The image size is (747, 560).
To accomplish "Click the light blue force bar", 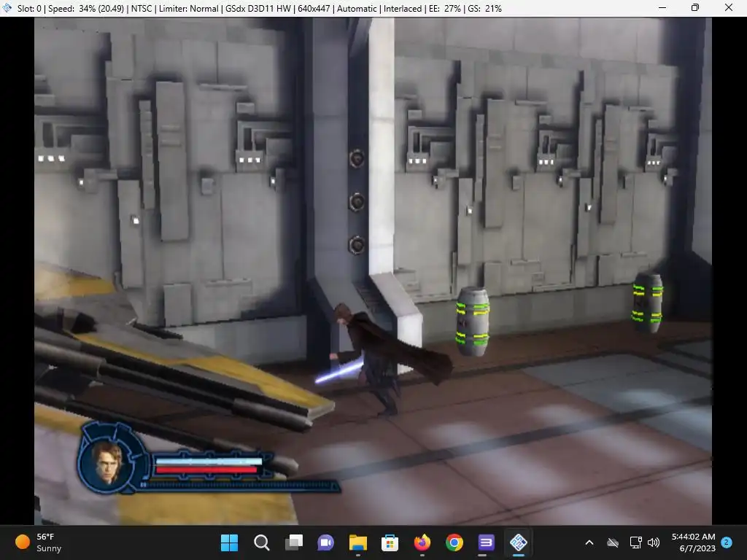I will coord(209,461).
